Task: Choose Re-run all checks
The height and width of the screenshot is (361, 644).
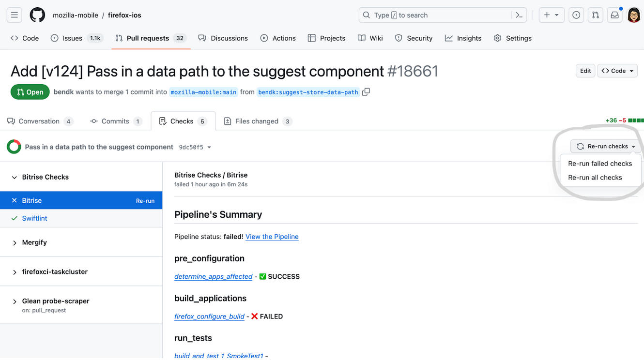Action: click(600, 178)
